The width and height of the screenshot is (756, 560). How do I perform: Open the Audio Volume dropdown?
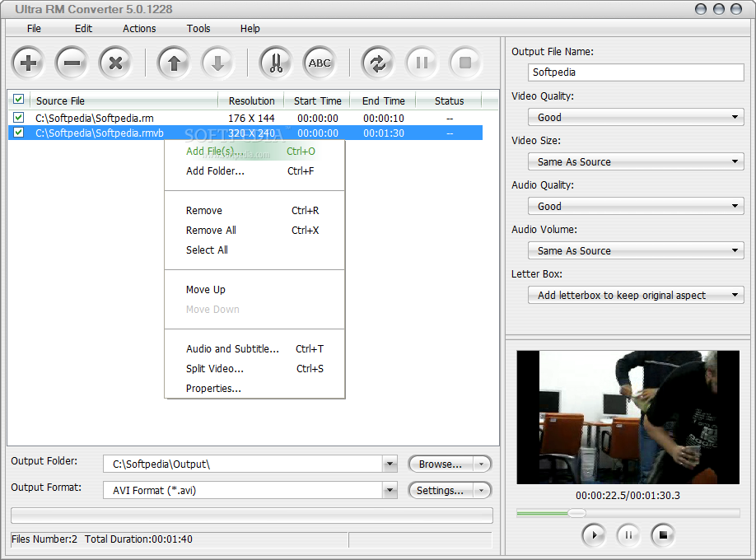coord(636,250)
